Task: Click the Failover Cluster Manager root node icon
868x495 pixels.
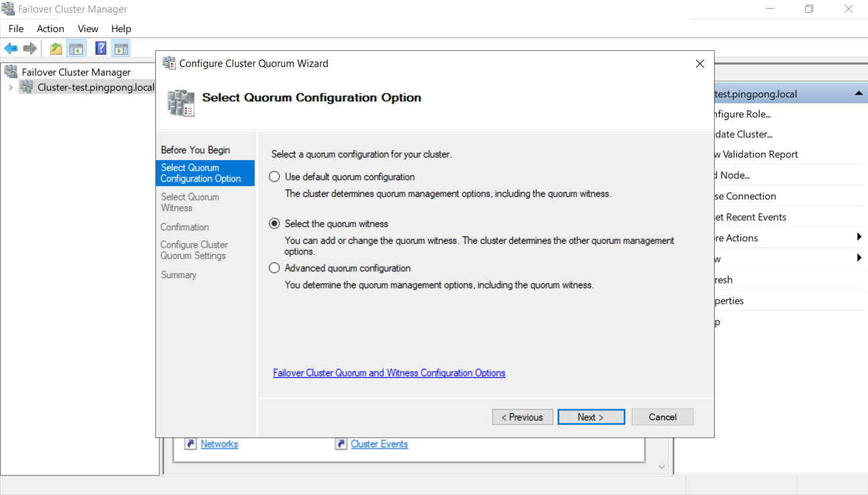Action: 11,72
